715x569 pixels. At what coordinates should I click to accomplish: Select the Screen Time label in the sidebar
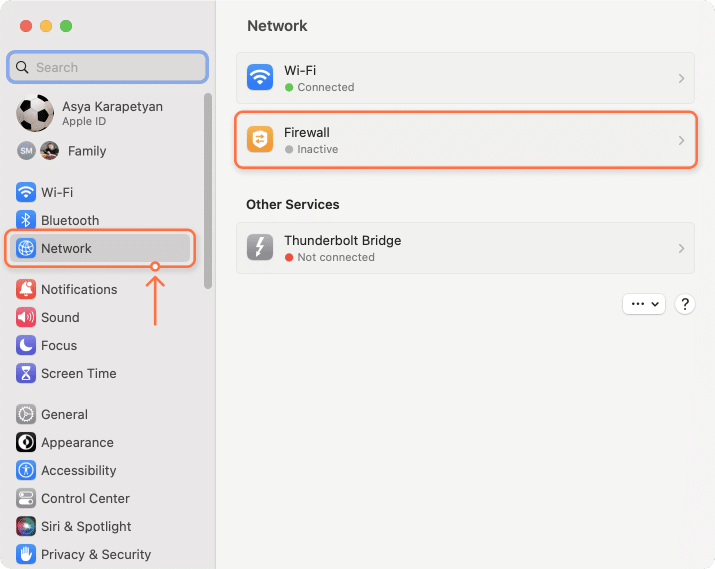(x=79, y=373)
